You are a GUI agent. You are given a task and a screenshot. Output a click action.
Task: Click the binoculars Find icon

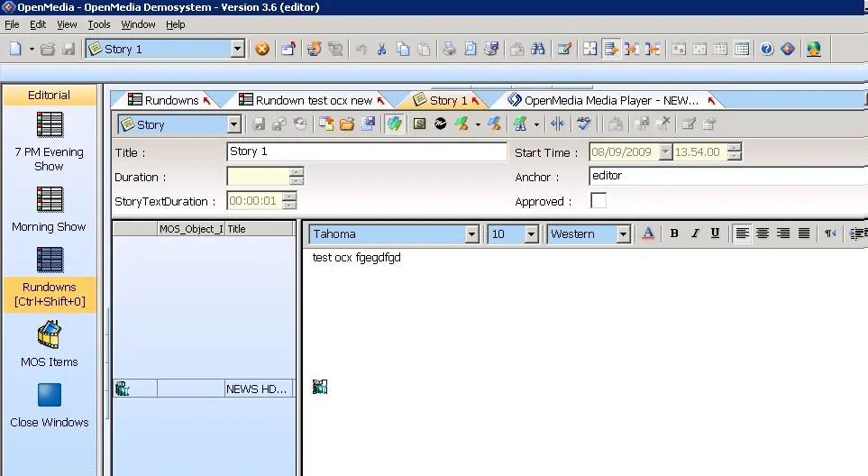click(538, 50)
